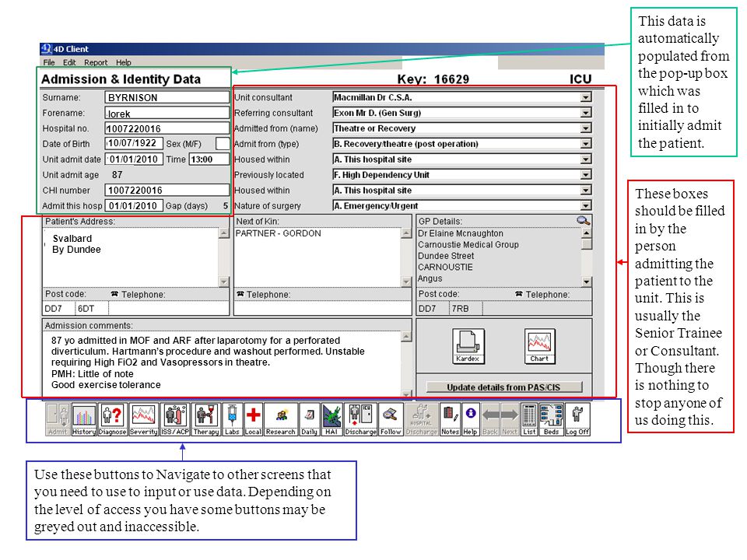Click the Unit admit date field
The width and height of the screenshot is (747, 560).
[134, 159]
